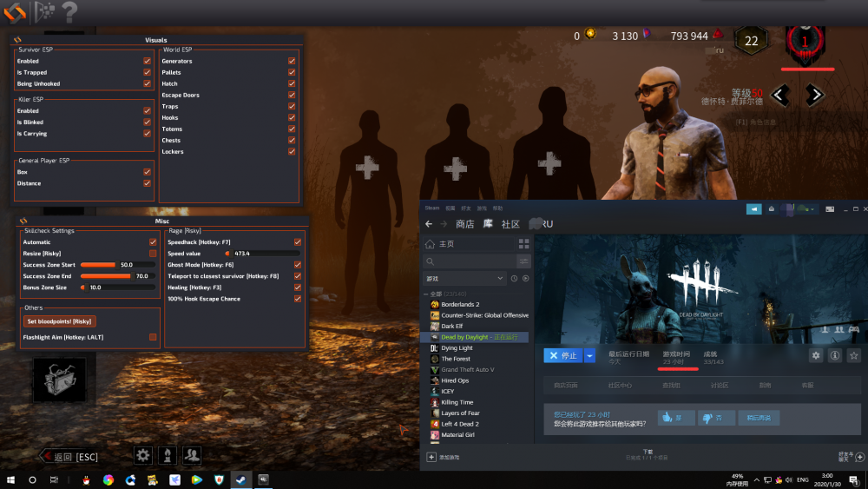This screenshot has width=868, height=489.
Task: Adjust the Success Zone Start slider
Action: pyautogui.click(x=118, y=265)
